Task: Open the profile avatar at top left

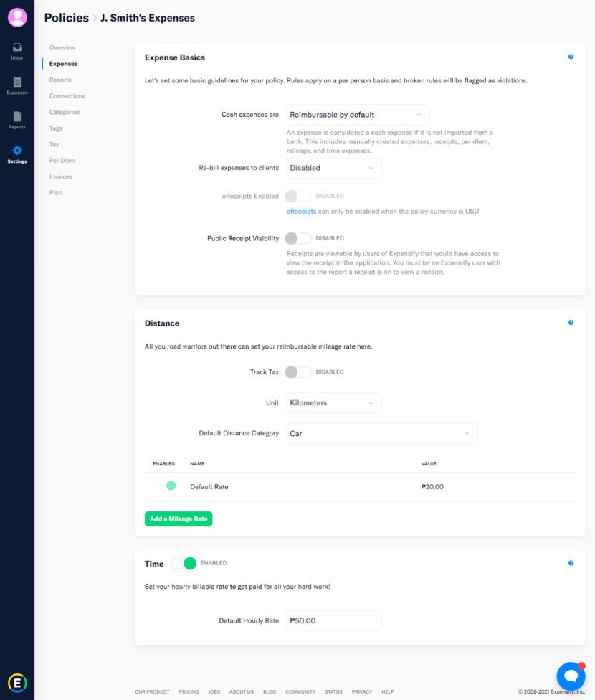Action: pyautogui.click(x=16, y=17)
